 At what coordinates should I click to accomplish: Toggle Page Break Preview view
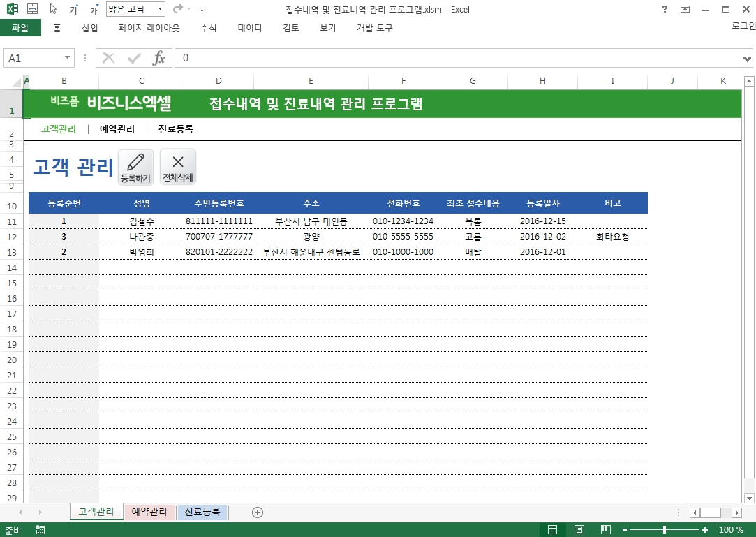tap(605, 530)
